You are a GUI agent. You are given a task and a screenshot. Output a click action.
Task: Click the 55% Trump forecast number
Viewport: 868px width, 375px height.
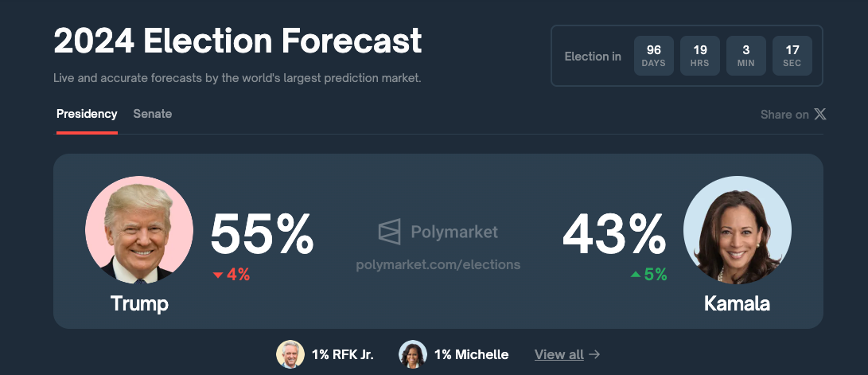[x=262, y=235]
